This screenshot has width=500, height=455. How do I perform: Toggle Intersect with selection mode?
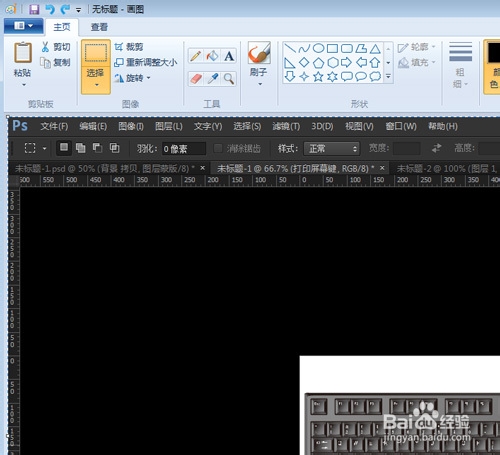click(x=115, y=148)
